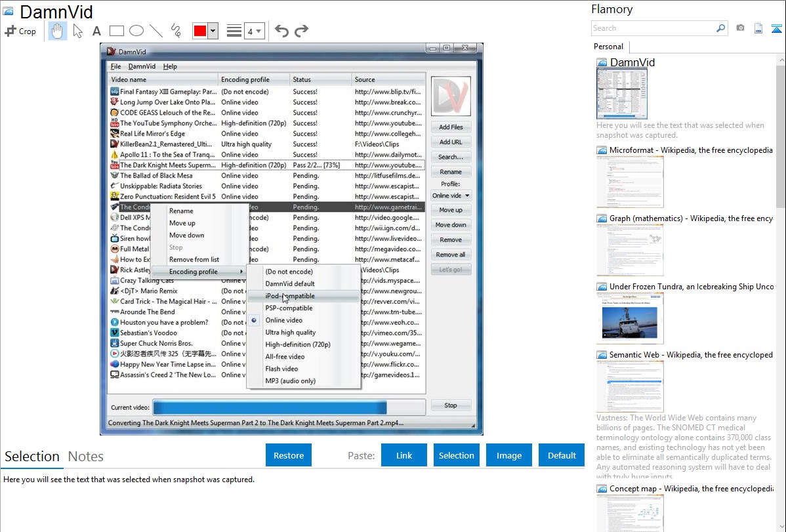The height and width of the screenshot is (532, 786).
Task: Select the freehand draw tool
Action: point(176,31)
